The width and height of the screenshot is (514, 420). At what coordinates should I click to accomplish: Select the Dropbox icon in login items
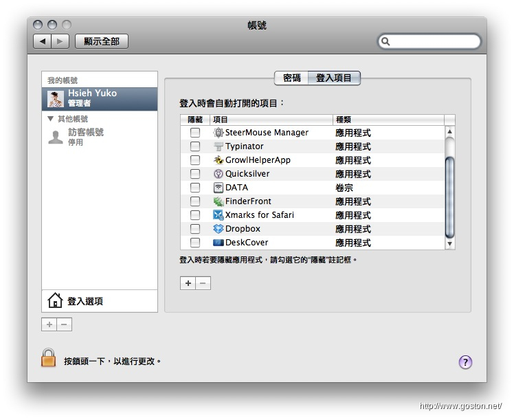pyautogui.click(x=219, y=229)
